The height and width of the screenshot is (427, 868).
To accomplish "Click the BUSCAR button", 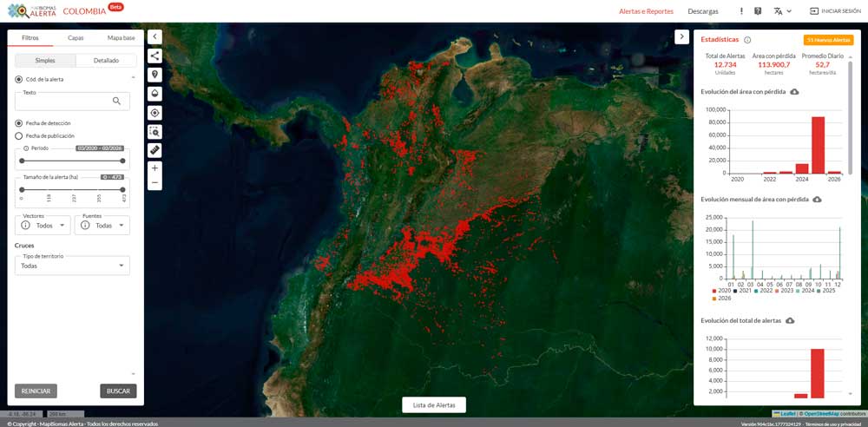I will point(118,391).
